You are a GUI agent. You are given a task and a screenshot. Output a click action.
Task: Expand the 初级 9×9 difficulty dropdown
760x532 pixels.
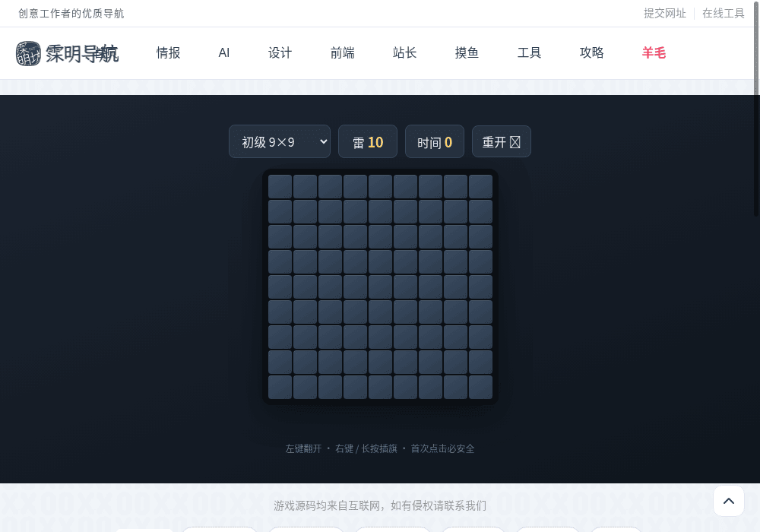280,141
